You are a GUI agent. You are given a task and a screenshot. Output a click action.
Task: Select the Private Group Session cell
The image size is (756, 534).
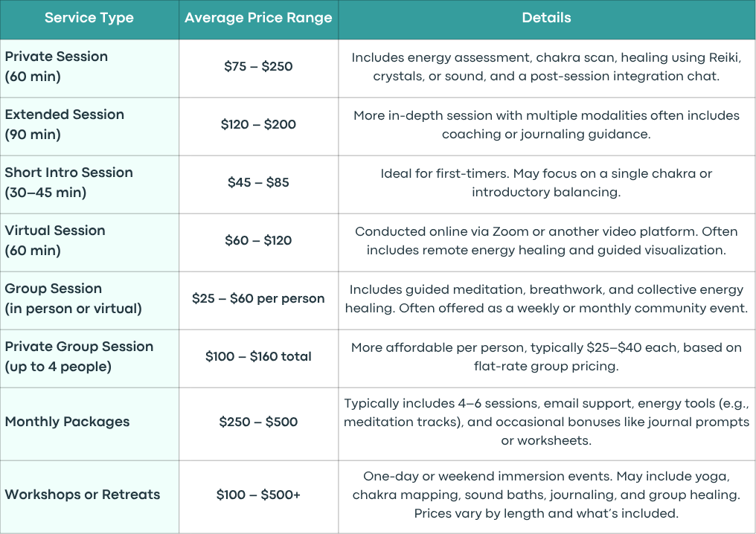(x=89, y=358)
